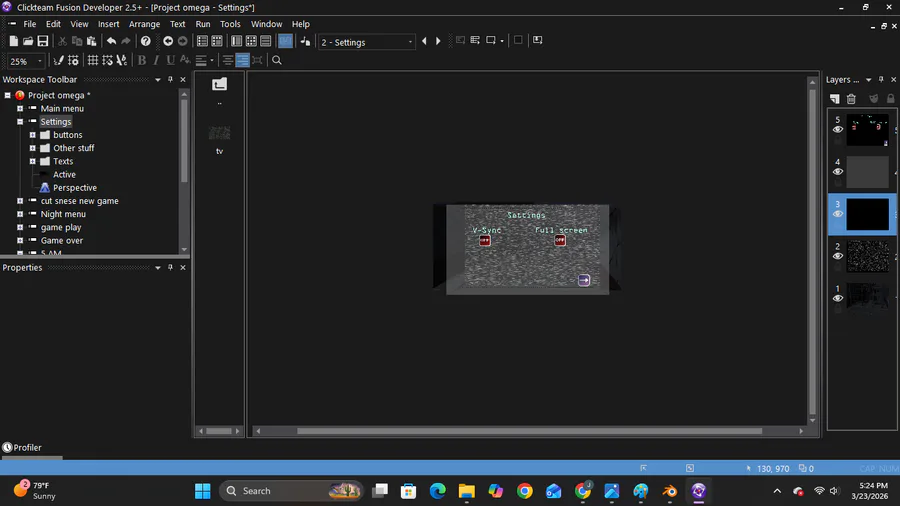Open the Arrange menu
900x506 pixels.
[x=144, y=24]
